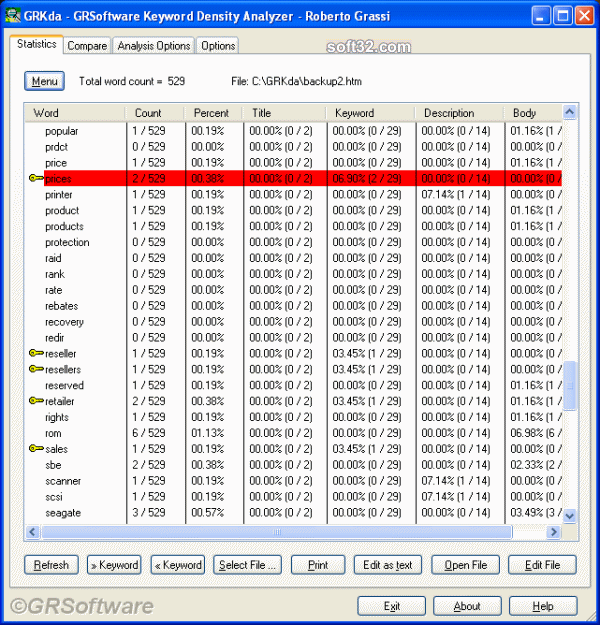Select the word 'sbe' in list
Viewport: 600px width, 625px height.
click(x=53, y=465)
